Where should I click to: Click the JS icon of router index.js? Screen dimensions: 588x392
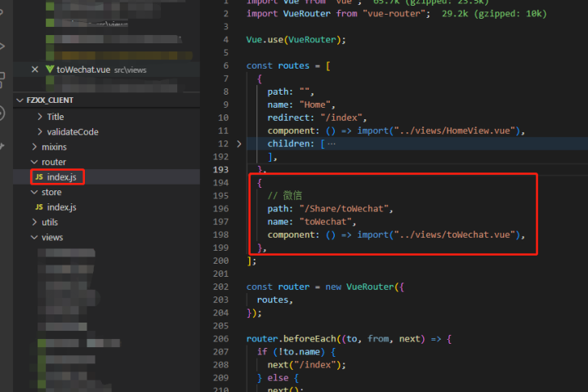click(38, 177)
